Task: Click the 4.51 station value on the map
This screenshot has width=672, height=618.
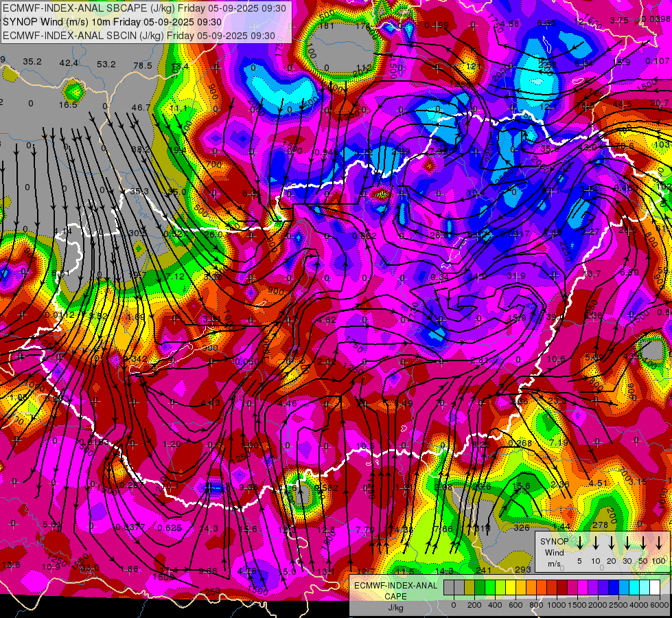Action: pos(599,483)
